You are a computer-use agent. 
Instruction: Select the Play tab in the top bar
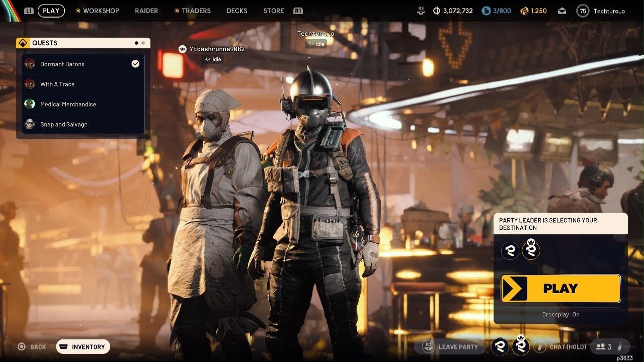(x=51, y=11)
